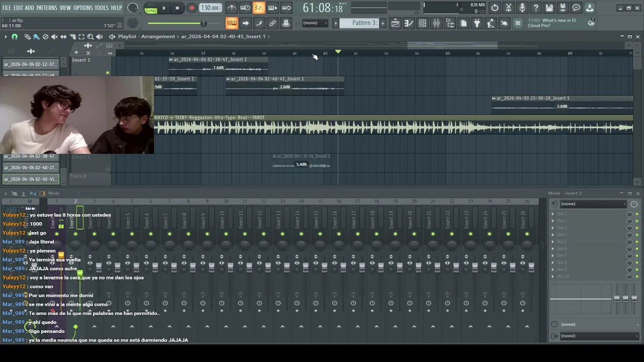
Task: Click the 130.000 tempo field
Action: click(210, 8)
